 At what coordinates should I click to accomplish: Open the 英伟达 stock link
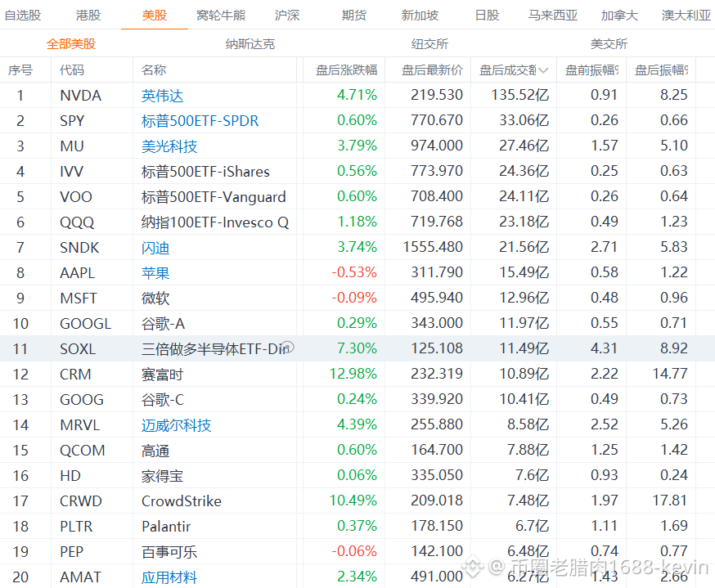pos(162,96)
